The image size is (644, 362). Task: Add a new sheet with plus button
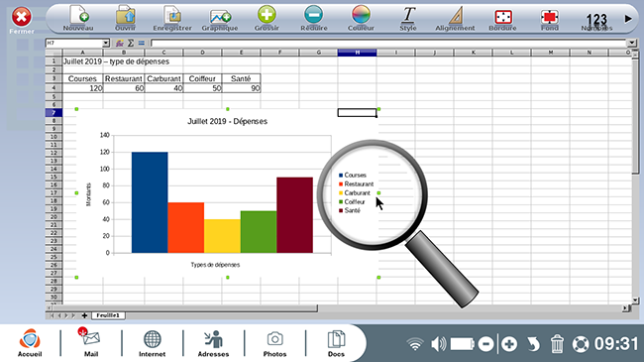[84, 315]
